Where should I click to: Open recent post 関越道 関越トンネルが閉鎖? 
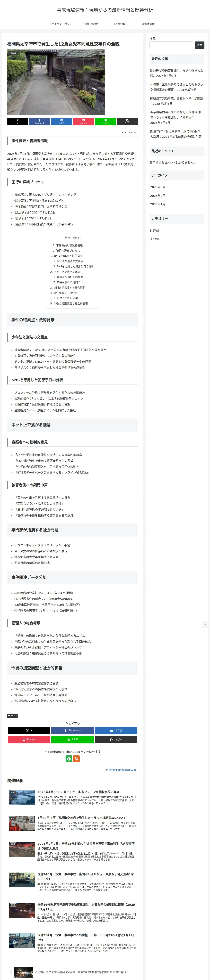coord(176,101)
